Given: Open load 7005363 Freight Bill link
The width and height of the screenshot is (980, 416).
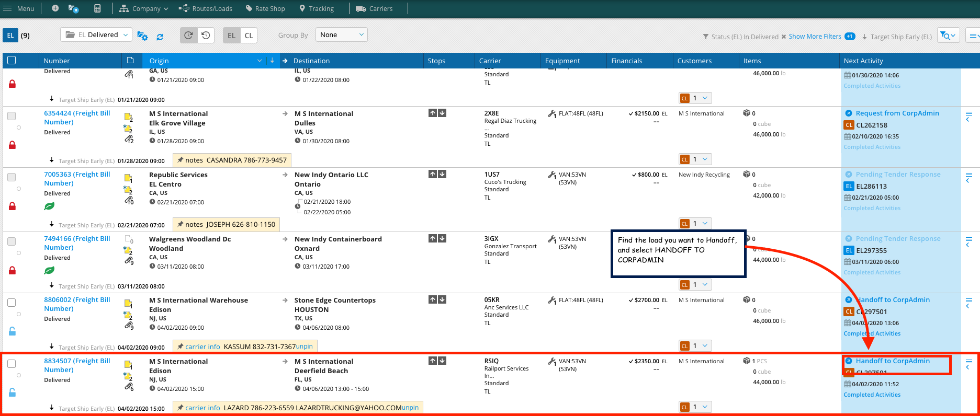Looking at the screenshot, I should 77,179.
